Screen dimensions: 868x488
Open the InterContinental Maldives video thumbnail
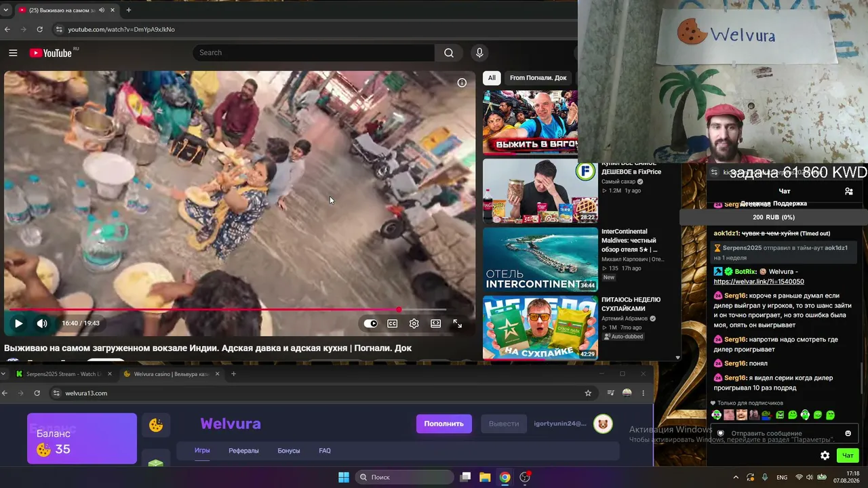point(540,259)
